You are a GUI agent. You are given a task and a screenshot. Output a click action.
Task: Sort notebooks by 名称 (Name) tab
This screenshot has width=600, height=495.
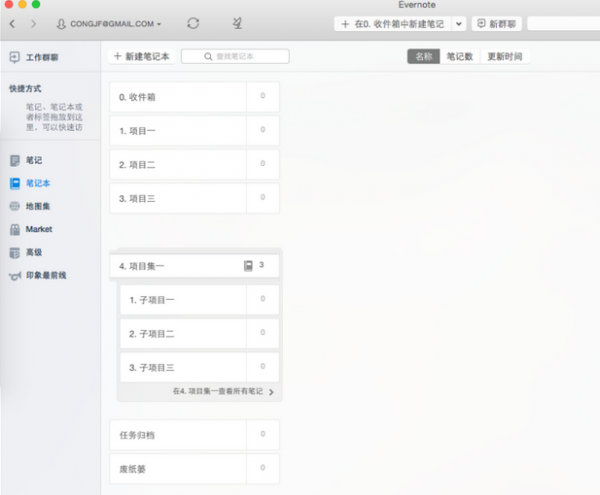pos(424,57)
